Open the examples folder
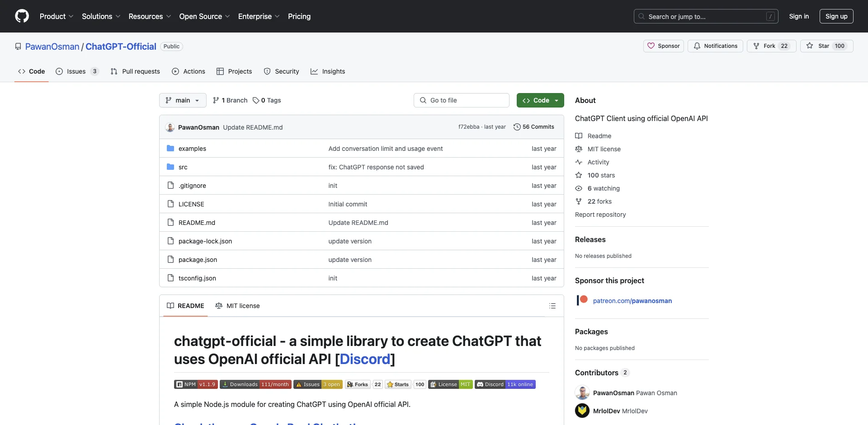Screen dimensions: 868x425 pos(192,149)
